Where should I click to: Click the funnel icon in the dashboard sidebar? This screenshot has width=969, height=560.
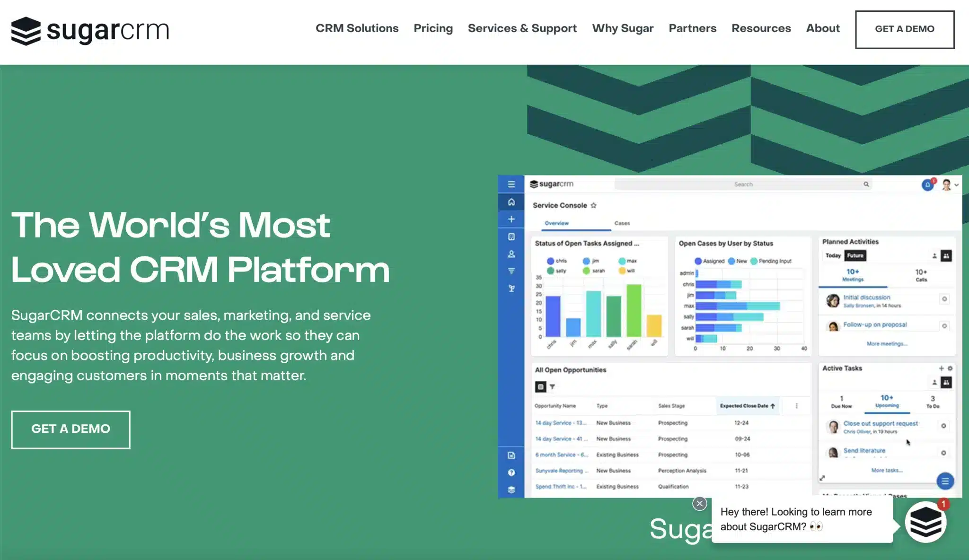click(511, 271)
